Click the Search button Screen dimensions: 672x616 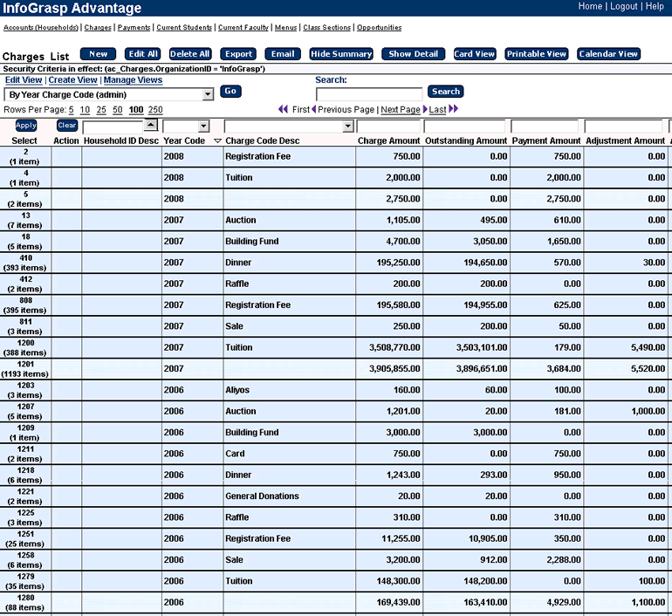click(x=446, y=92)
